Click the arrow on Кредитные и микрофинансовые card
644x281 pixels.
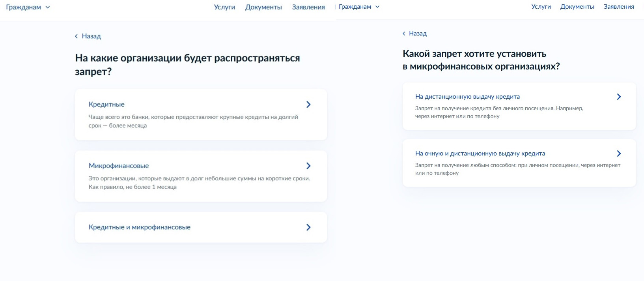(308, 227)
